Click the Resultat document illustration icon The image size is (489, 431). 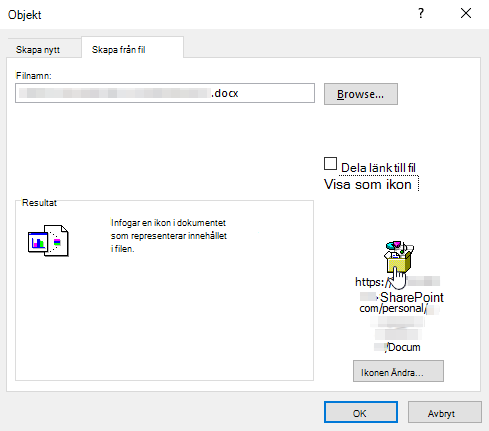[48, 240]
